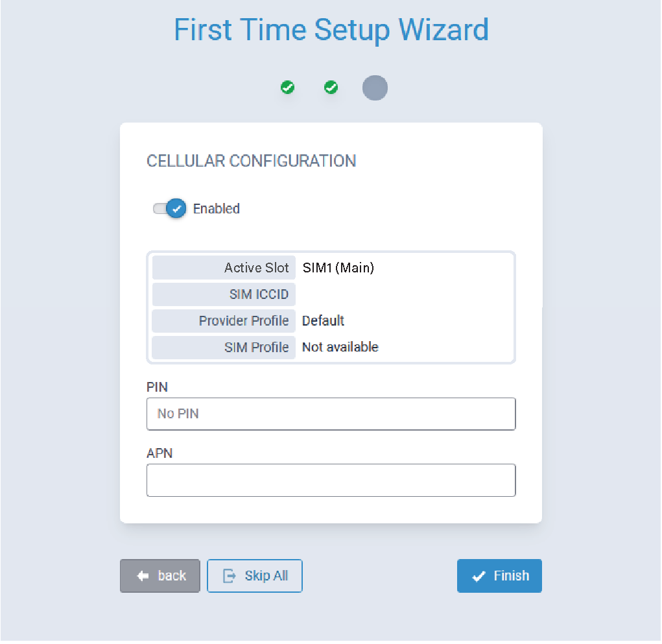Select the gray current step circle indicator

[x=375, y=88]
